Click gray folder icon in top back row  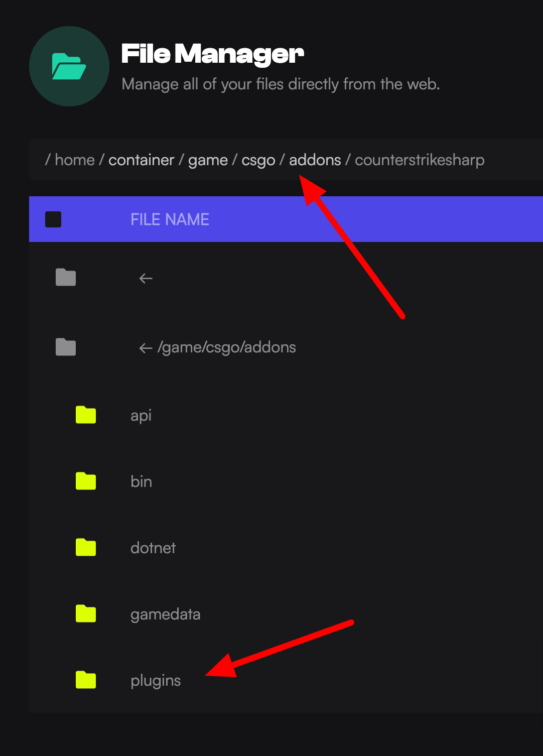[x=66, y=278]
